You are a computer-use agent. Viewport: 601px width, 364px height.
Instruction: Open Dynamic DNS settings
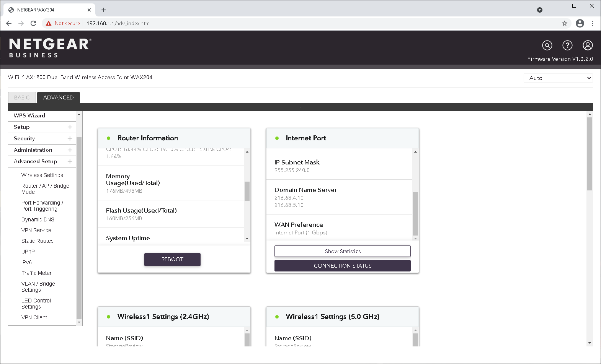coord(38,219)
